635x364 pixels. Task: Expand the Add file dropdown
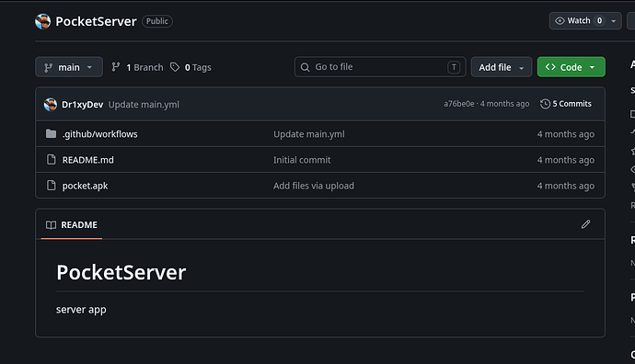point(502,67)
